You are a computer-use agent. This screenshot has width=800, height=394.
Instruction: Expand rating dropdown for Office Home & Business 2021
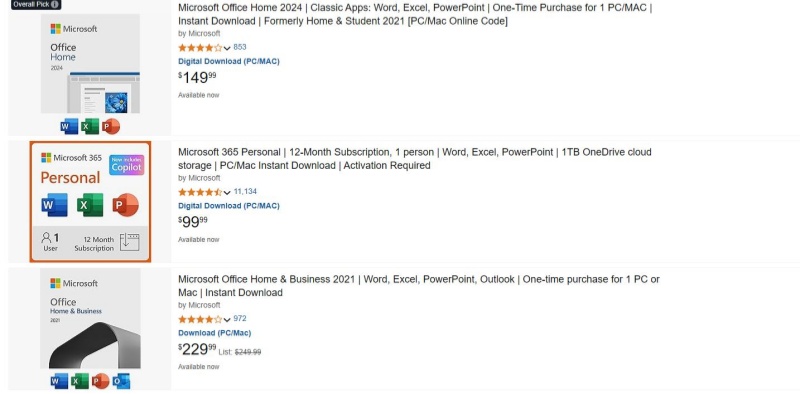(x=227, y=319)
